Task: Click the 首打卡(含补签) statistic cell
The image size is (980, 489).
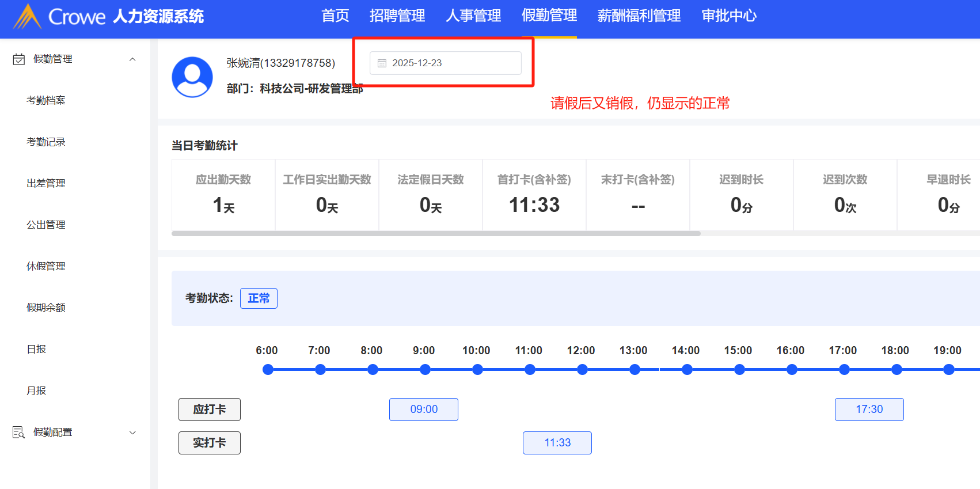Action: (534, 195)
